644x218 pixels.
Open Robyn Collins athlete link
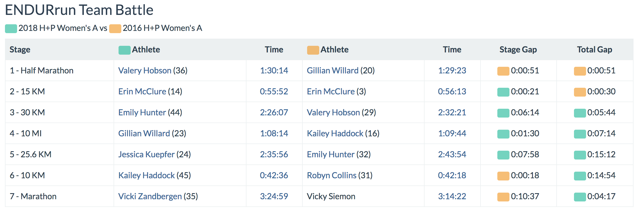tap(331, 176)
